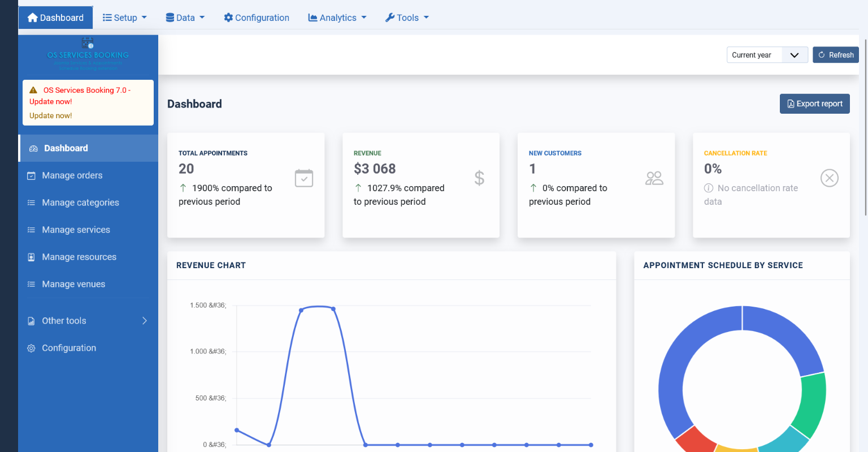
Task: Click the red OS Services Booking 7.0 update text
Action: click(80, 96)
